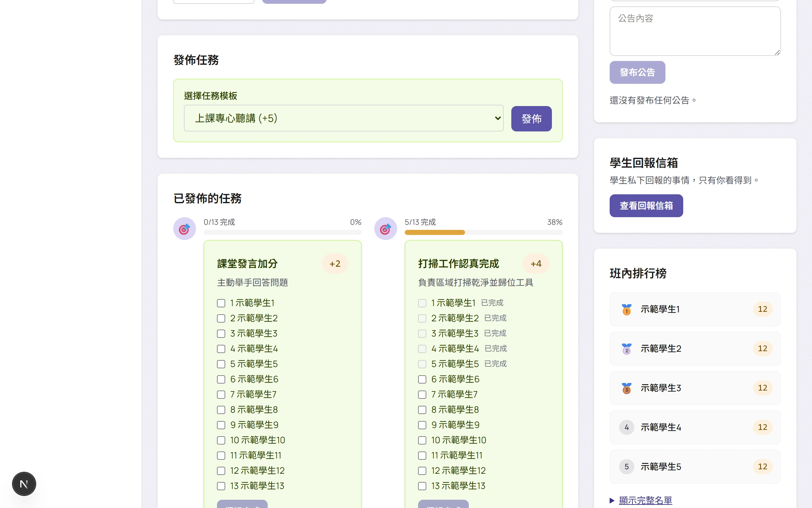Click the 發佈 task button
The image size is (812, 508).
pyautogui.click(x=532, y=119)
